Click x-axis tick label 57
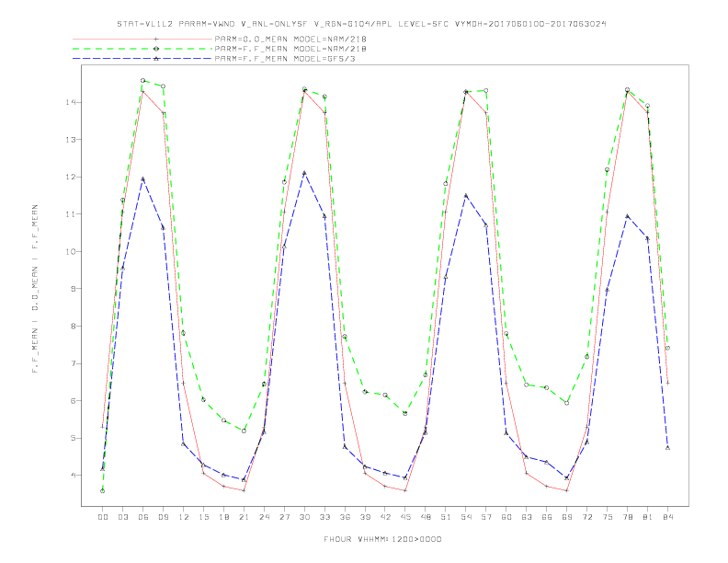 pyautogui.click(x=486, y=517)
